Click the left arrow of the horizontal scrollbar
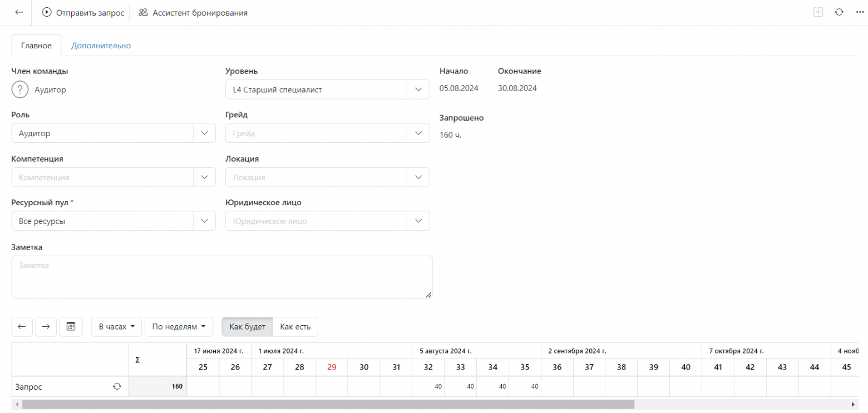868x413 pixels. pos(16,404)
